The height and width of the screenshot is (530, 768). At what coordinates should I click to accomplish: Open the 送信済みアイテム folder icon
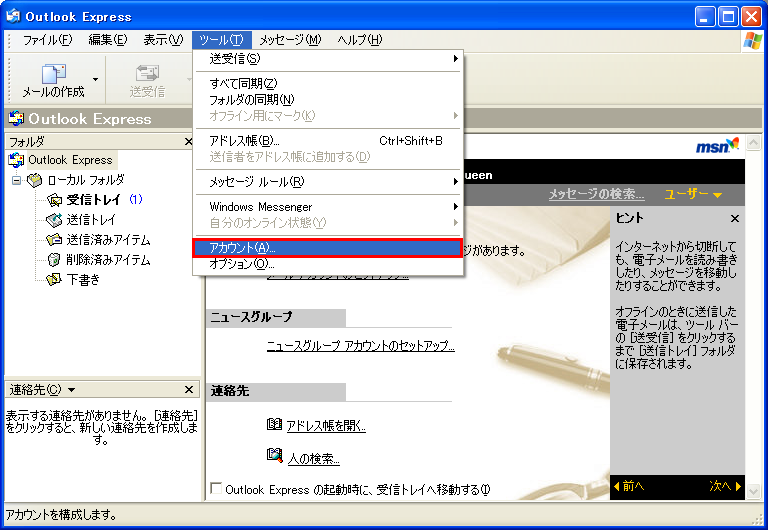pyautogui.click(x=54, y=240)
